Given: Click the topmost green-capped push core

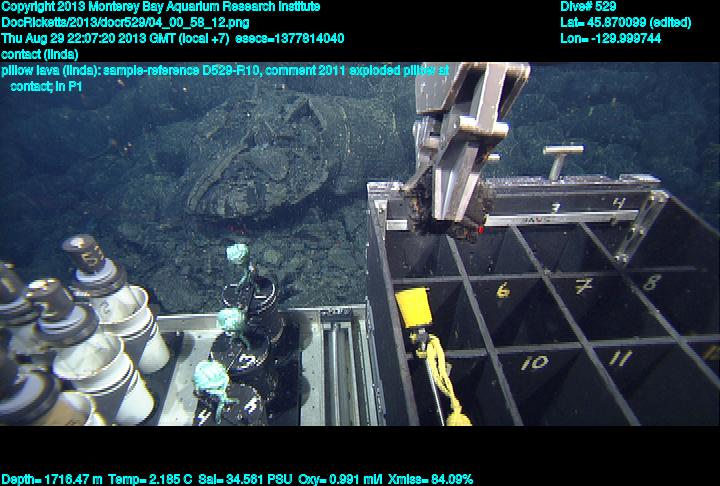Looking at the screenshot, I should [x=236, y=255].
